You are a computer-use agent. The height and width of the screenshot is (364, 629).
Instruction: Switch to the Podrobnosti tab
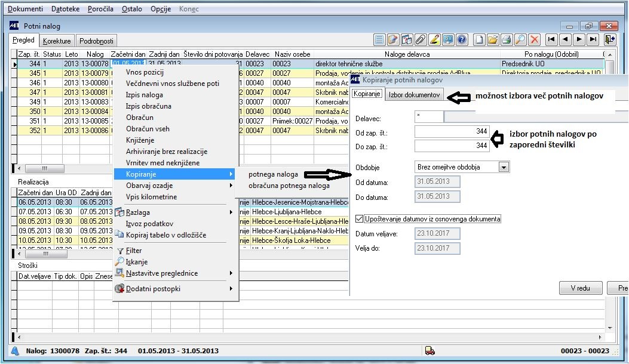96,41
